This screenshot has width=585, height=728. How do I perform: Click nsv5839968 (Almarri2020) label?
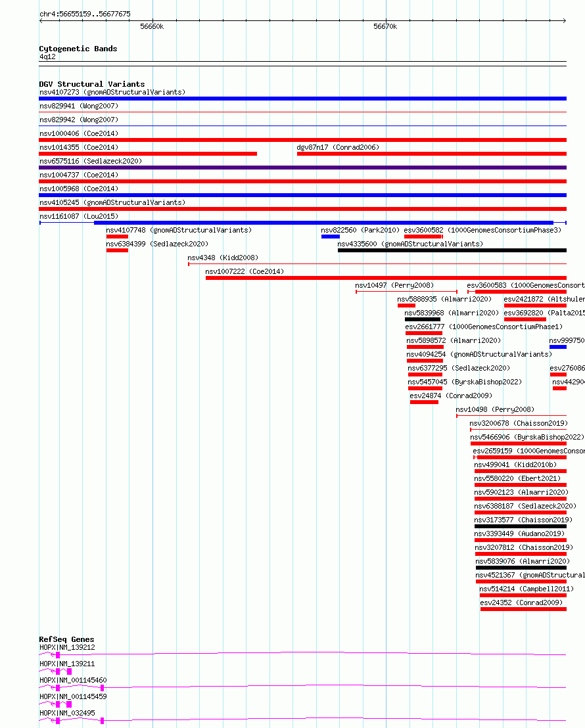coord(452,313)
